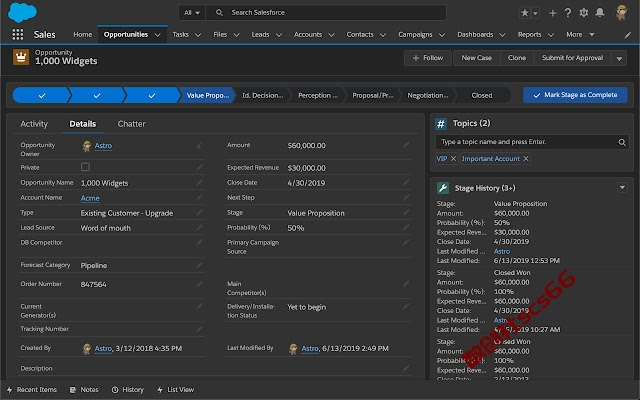Open the Dashboards tab

pyautogui.click(x=475, y=35)
